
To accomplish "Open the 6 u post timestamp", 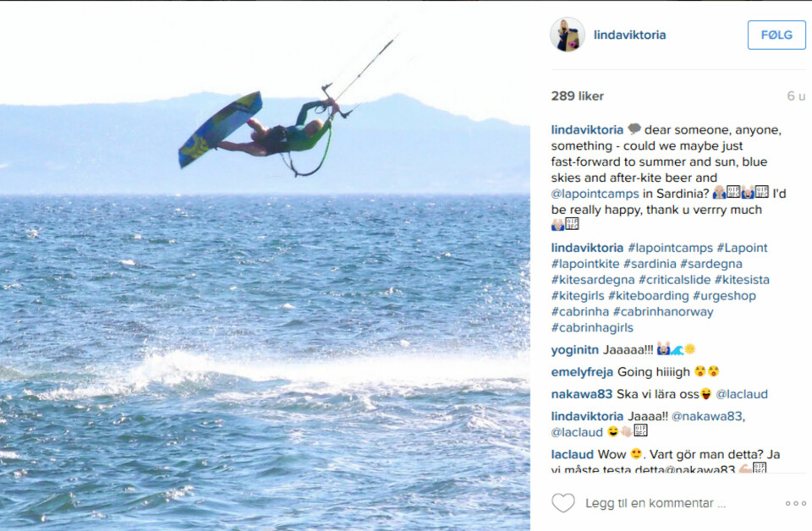I will [796, 96].
